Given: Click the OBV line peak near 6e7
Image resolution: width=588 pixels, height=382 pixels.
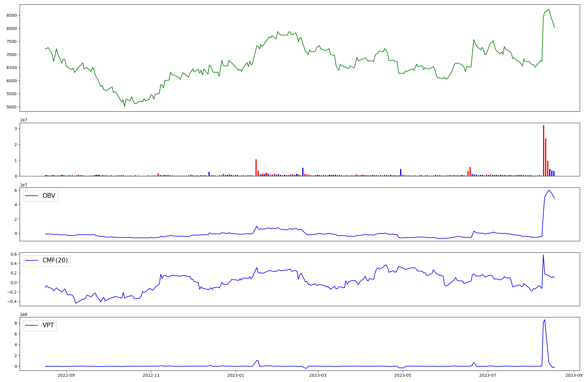Looking at the screenshot, I should point(549,190).
